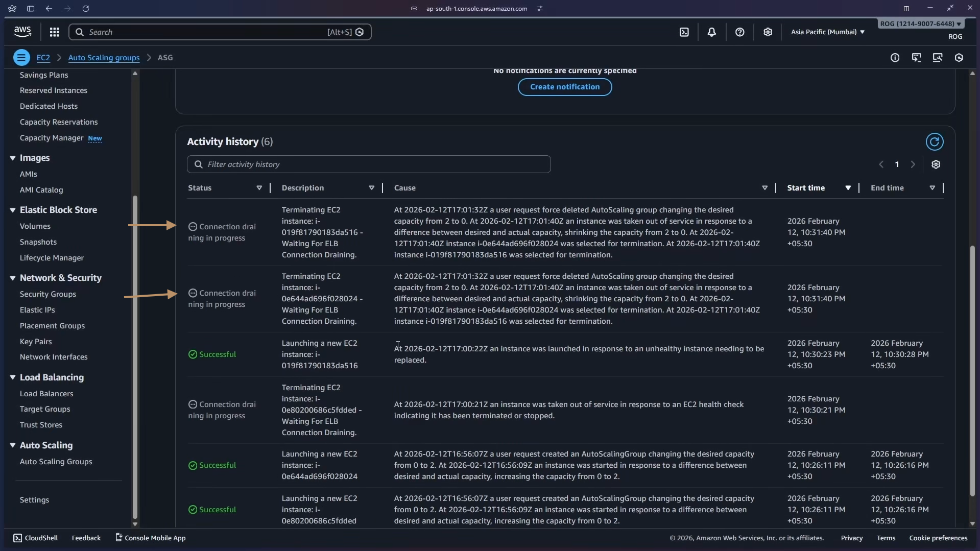Open the Asia Pacific (Mumbai) region dropdown
980x551 pixels.
click(827, 32)
